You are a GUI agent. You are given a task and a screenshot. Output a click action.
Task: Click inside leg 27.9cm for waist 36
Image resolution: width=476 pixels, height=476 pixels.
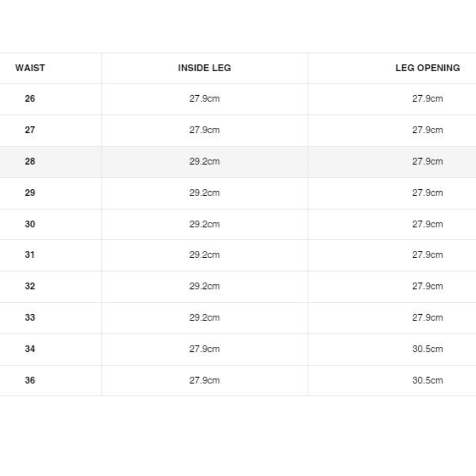pyautogui.click(x=204, y=380)
